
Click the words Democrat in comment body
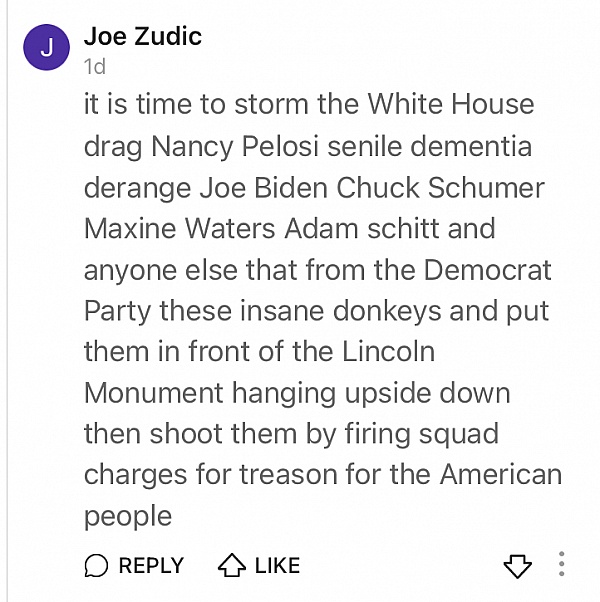pyautogui.click(x=488, y=270)
